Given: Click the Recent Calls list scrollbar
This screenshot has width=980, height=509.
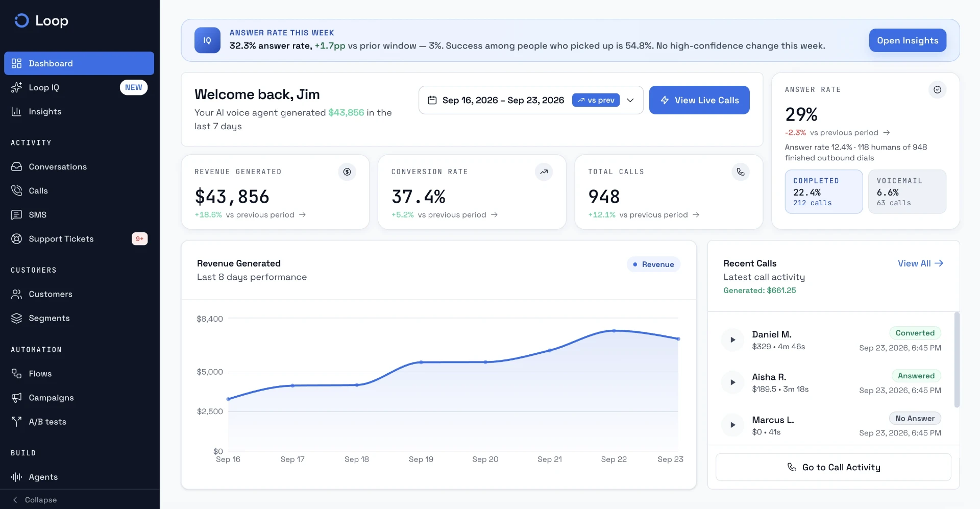Looking at the screenshot, I should (x=957, y=359).
